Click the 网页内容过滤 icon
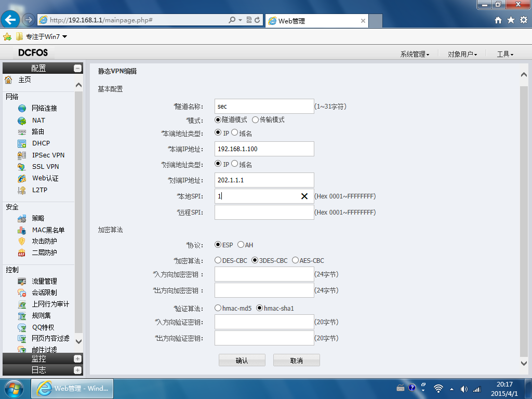 pyautogui.click(x=22, y=339)
